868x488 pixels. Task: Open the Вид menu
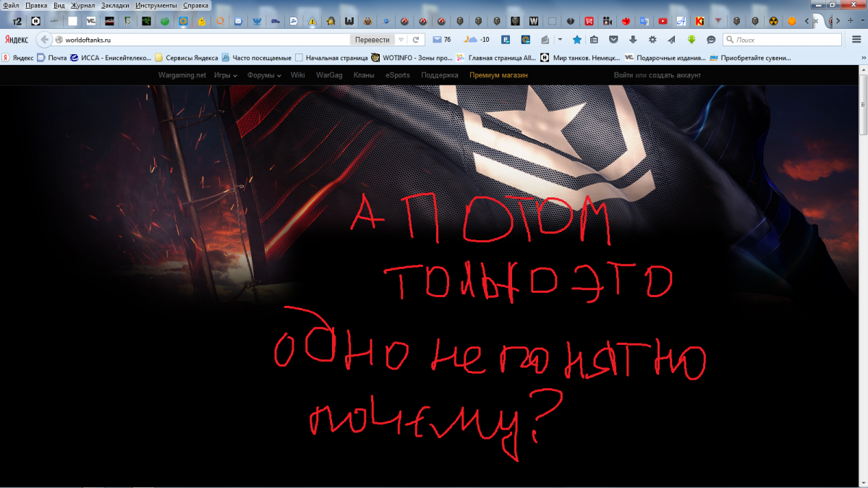pyautogui.click(x=59, y=5)
